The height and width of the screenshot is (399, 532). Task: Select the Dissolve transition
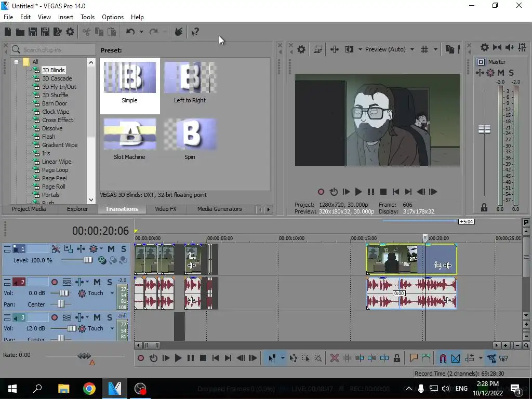coord(52,128)
